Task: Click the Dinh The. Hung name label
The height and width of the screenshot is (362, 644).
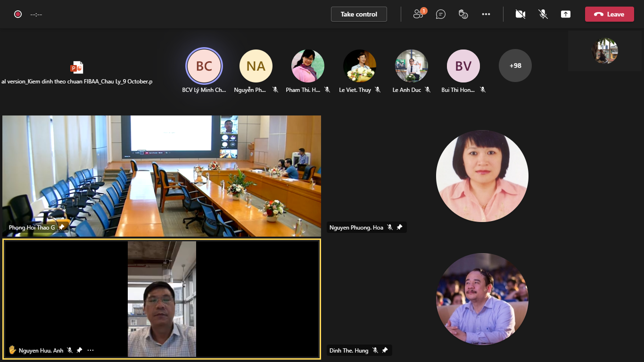Action: pos(349,350)
